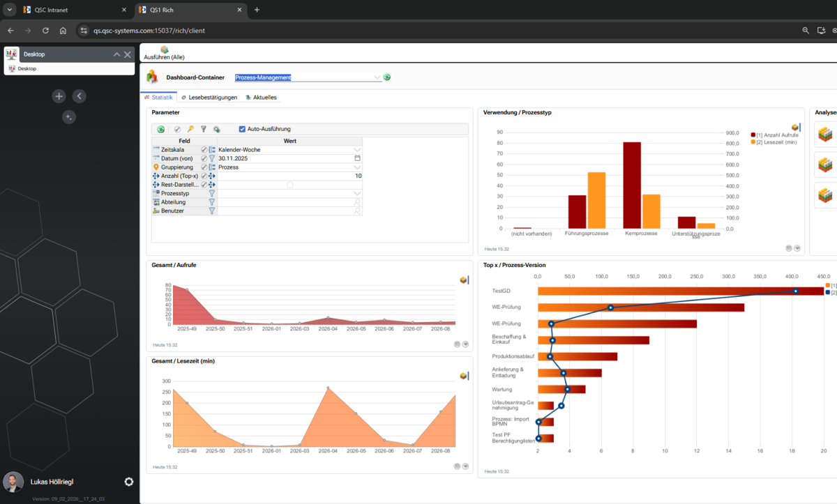
Task: Click the filter funnel in Prozesstyp row
Action: pyautogui.click(x=212, y=193)
